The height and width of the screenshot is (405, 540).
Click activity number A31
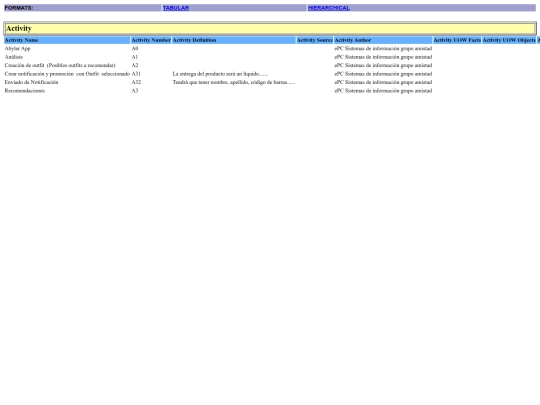click(136, 74)
